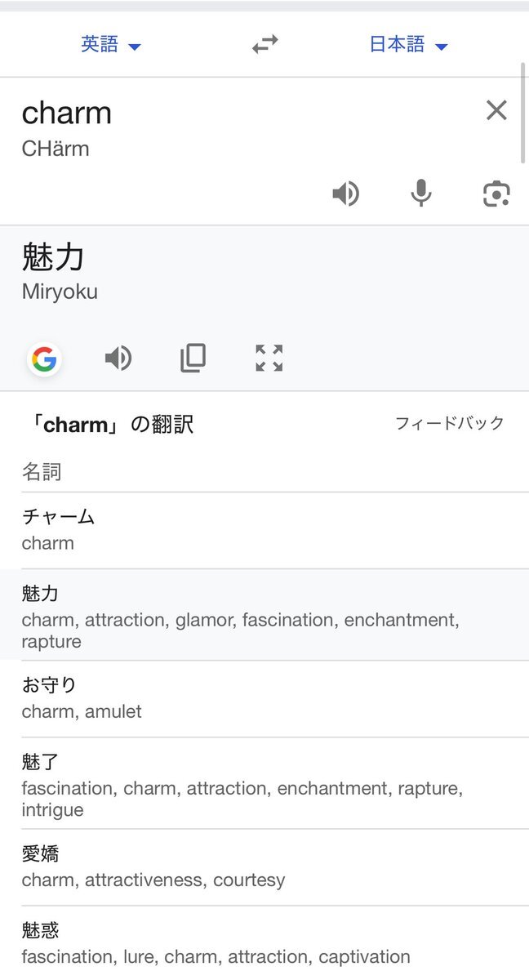Click the フィードバック link
Viewport: 529px width, 980px height.
[x=450, y=423]
